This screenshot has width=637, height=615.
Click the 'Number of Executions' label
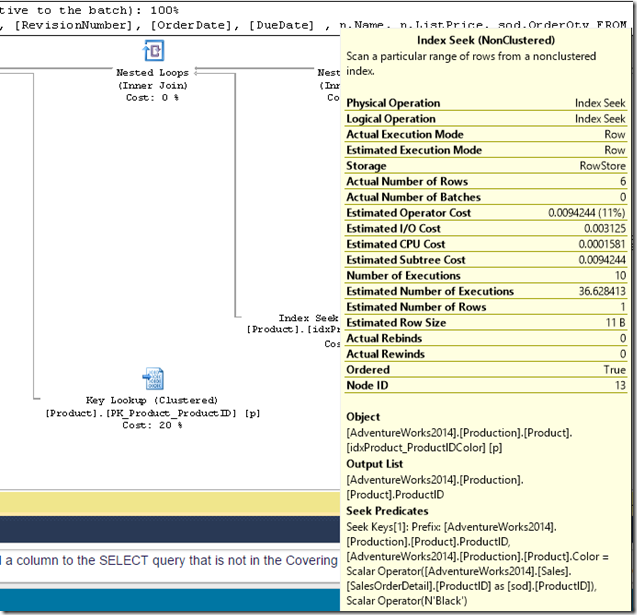click(403, 276)
